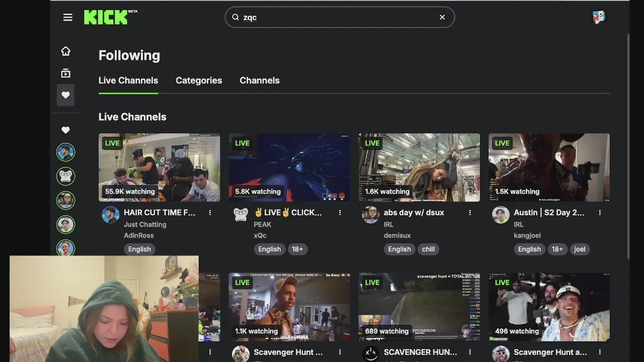The height and width of the screenshot is (362, 644).
Task: Click the chill tag
Action: point(428,249)
